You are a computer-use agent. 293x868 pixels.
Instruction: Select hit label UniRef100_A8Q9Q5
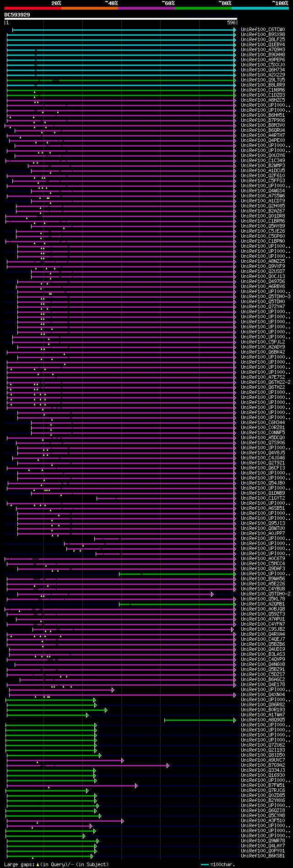click(x=263, y=720)
